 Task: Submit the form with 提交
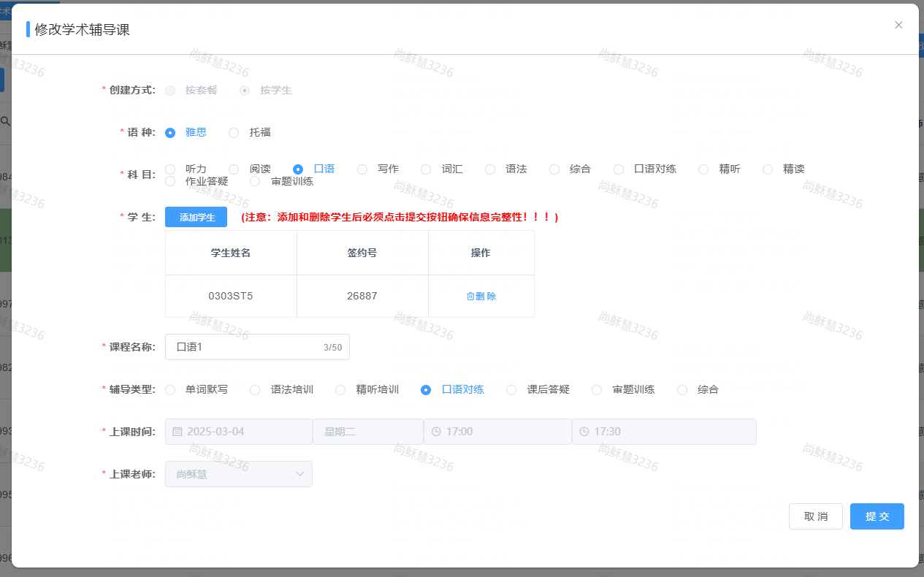[877, 516]
